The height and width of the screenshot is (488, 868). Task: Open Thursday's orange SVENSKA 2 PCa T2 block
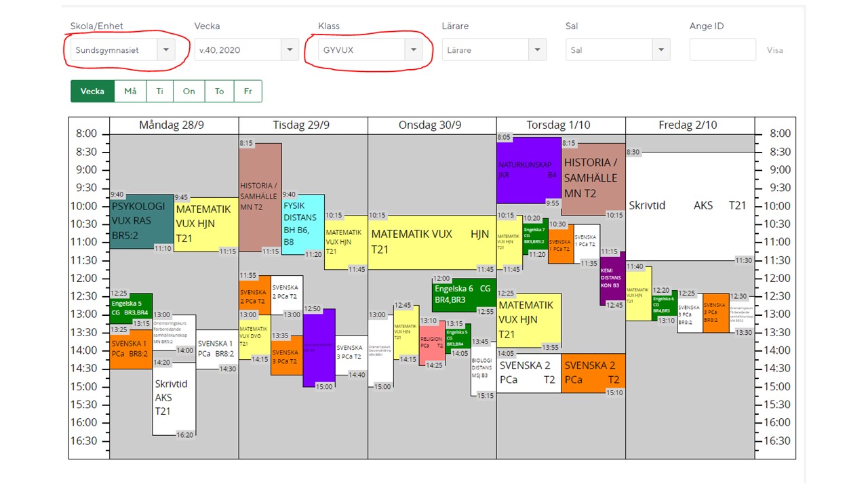point(593,373)
